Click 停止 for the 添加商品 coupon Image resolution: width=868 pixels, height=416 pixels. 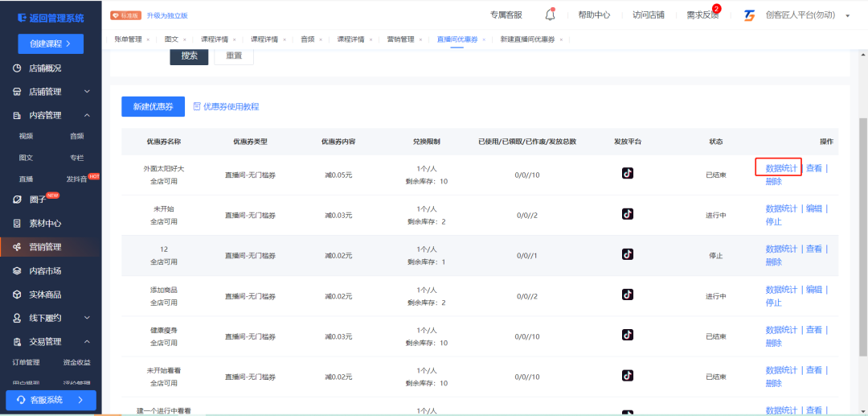point(773,303)
